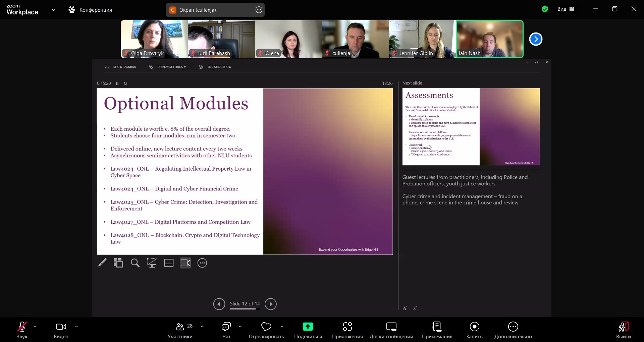Open the Участники participants panel
The image size is (644, 342).
(180, 330)
